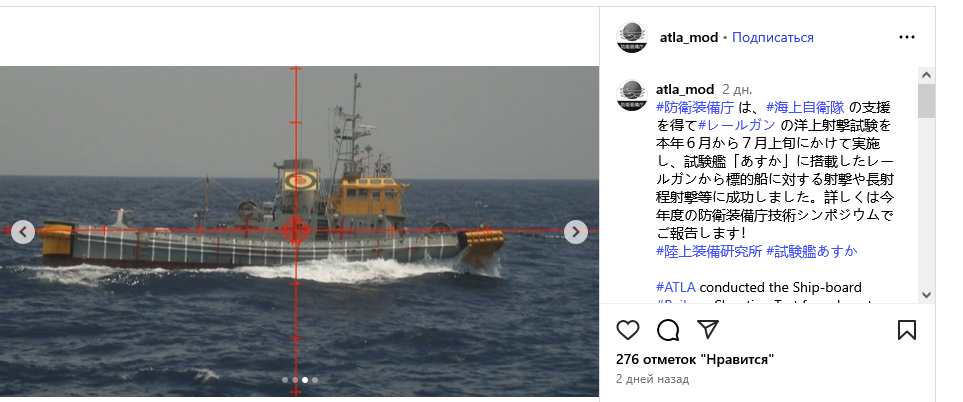Click atla_mod avatar beside the caption
Viewport: 963px width, 402px height.
(632, 96)
